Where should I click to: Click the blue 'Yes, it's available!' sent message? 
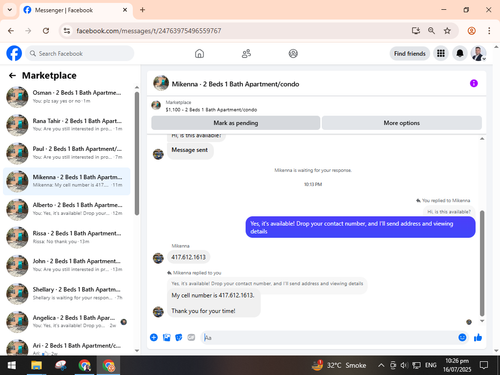[360, 227]
